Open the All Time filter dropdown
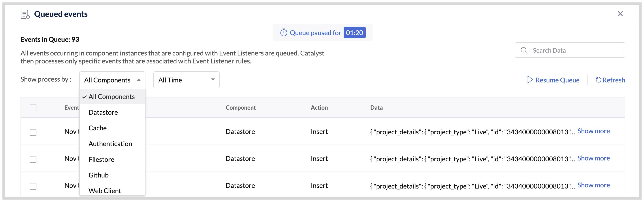This screenshot has height=202, width=644. coord(186,80)
